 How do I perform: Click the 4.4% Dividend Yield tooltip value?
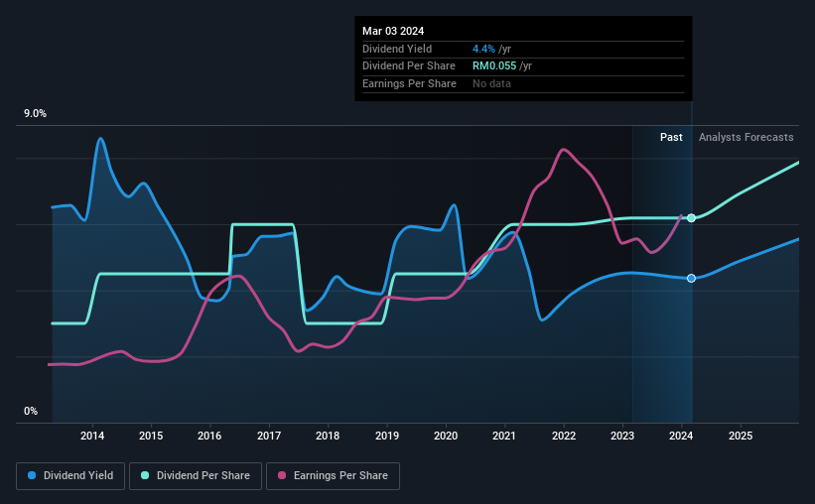click(483, 49)
